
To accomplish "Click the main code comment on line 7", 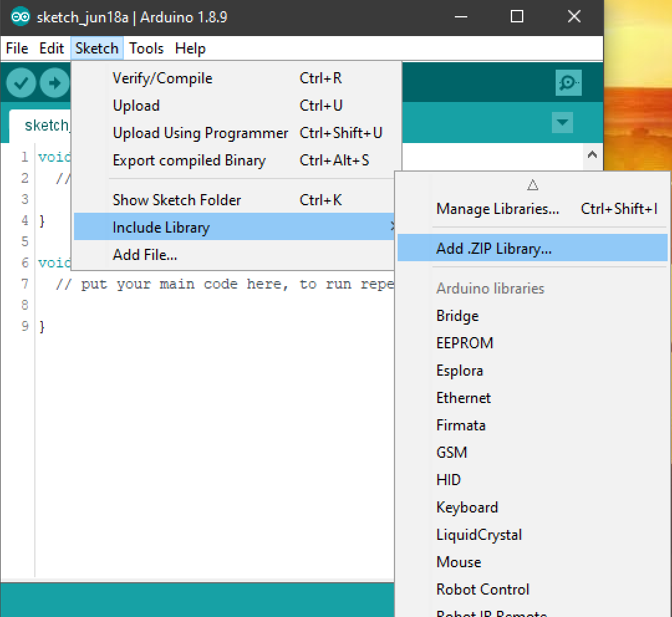I will click(x=225, y=284).
